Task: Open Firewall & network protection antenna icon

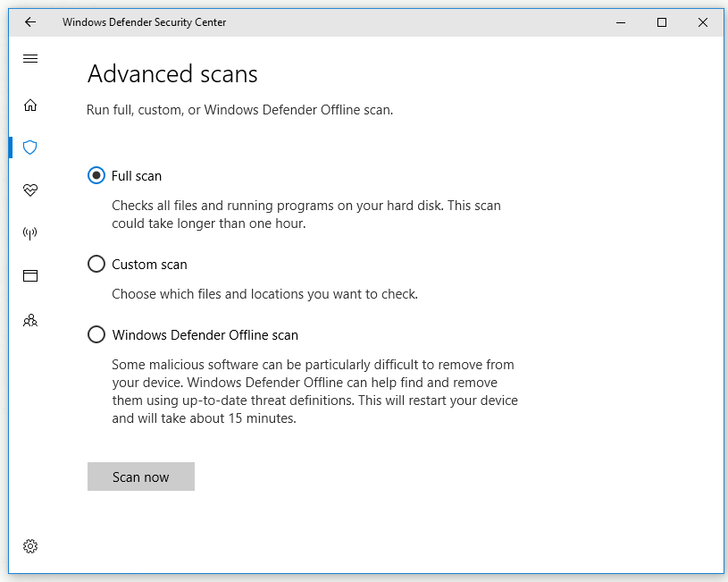Action: 30,233
